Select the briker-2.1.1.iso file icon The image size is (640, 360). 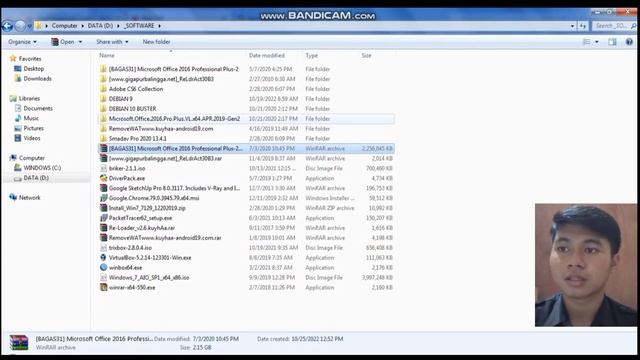104,168
